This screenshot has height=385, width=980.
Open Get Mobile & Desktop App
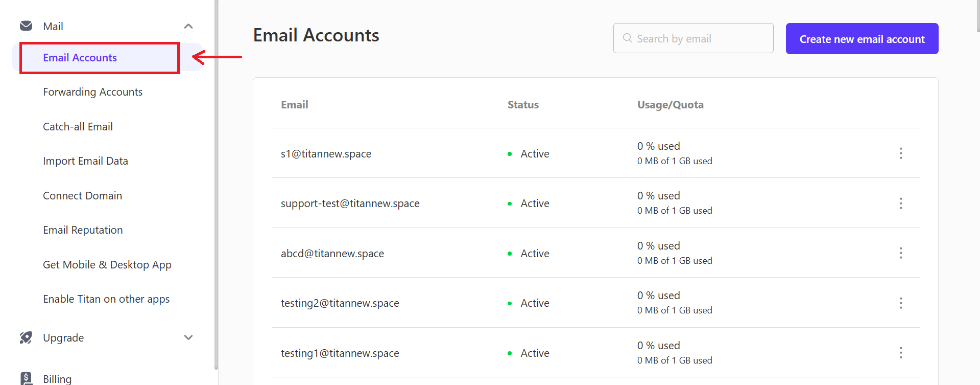[x=107, y=265]
